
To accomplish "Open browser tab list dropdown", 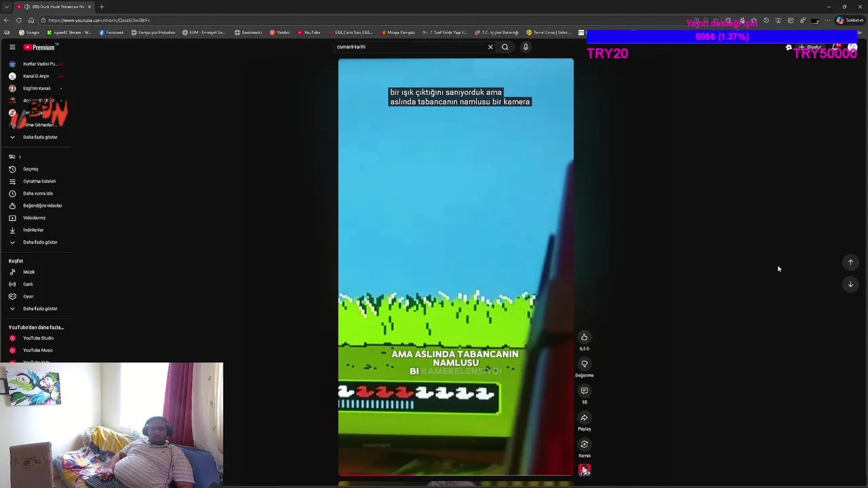I will [6, 7].
